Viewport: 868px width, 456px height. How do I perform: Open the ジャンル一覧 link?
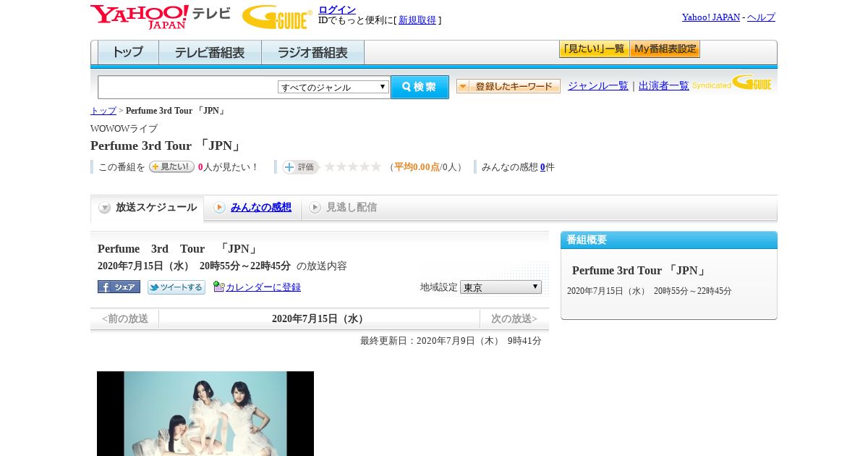pos(598,85)
